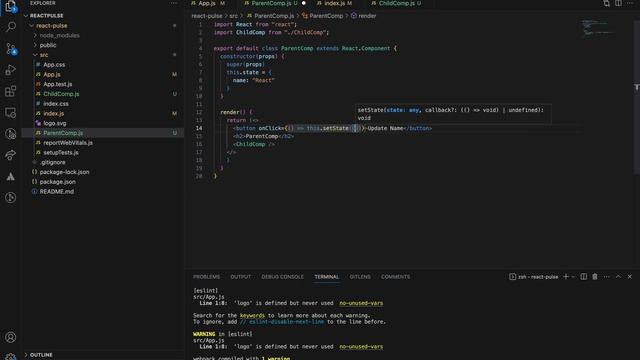This screenshot has height=360, width=640.
Task: Open App.css in explorer
Action: click(x=54, y=64)
